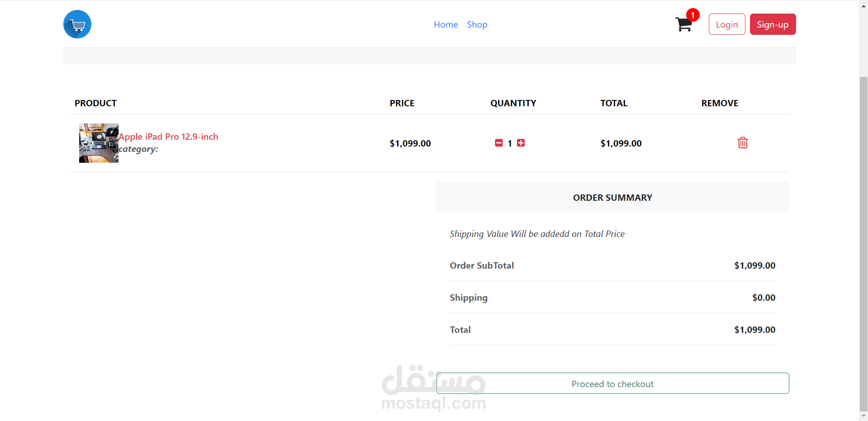Image resolution: width=868 pixels, height=421 pixels.
Task: Open the shopping cart icon
Action: pos(683,25)
